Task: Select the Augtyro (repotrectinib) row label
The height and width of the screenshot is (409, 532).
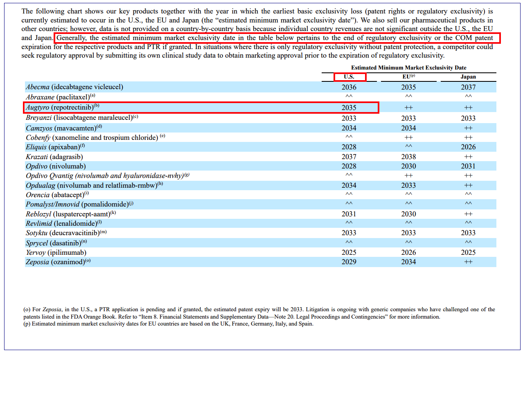Action: 62,108
